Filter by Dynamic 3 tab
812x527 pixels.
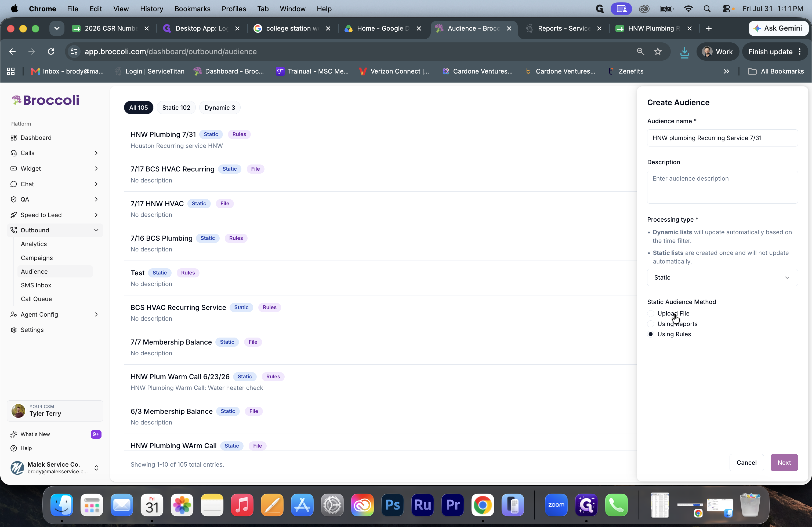click(x=220, y=108)
